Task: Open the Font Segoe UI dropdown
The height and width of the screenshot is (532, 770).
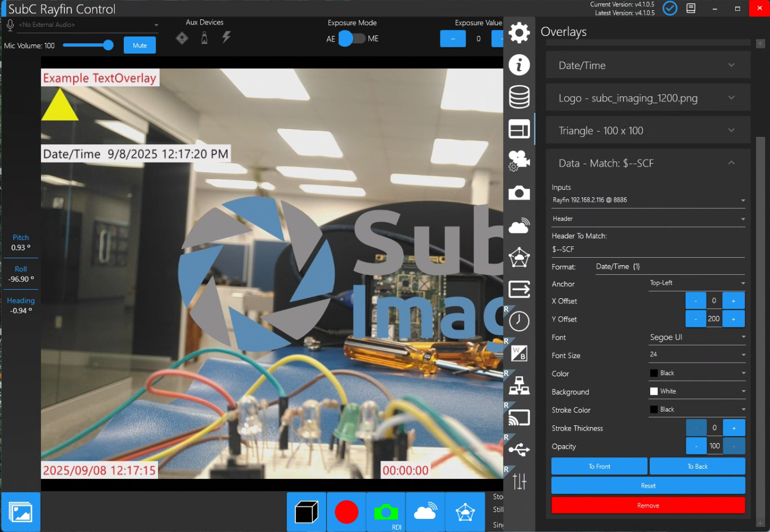Action: [x=697, y=338]
